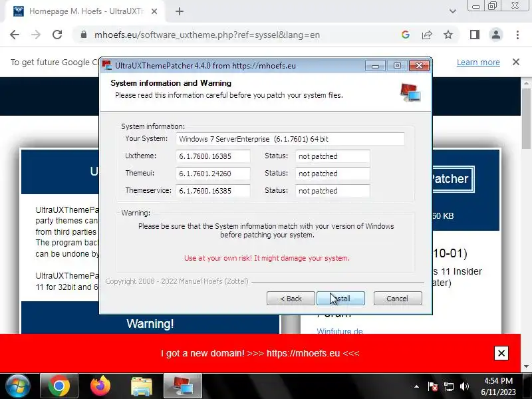Click scrollbar up arrow on page
The width and height of the screenshot is (532, 399).
[x=526, y=83]
